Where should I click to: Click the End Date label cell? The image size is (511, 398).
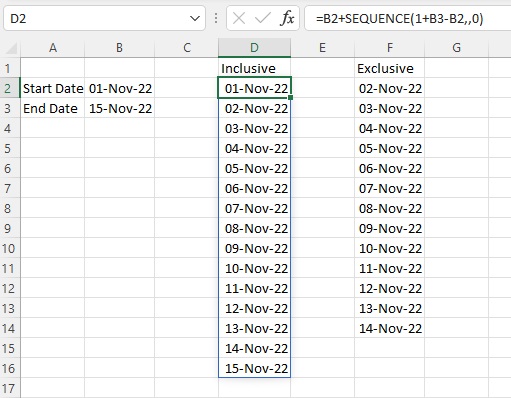(53, 108)
